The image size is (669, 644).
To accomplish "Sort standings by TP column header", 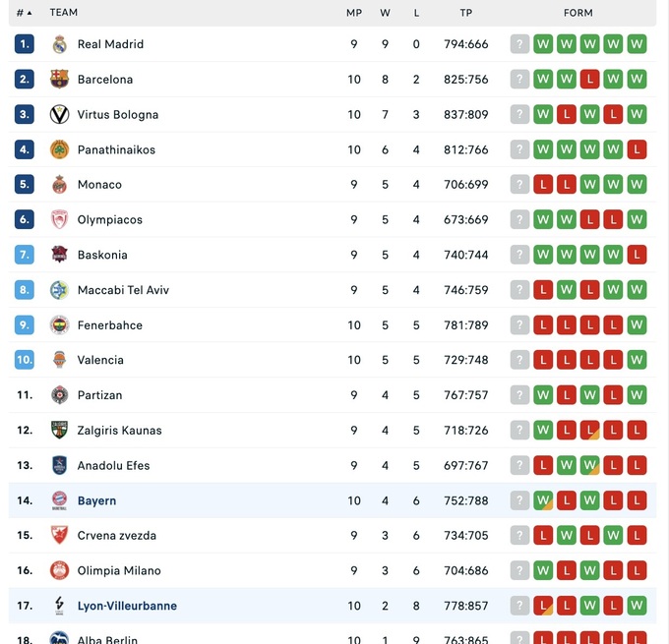I will (x=465, y=13).
